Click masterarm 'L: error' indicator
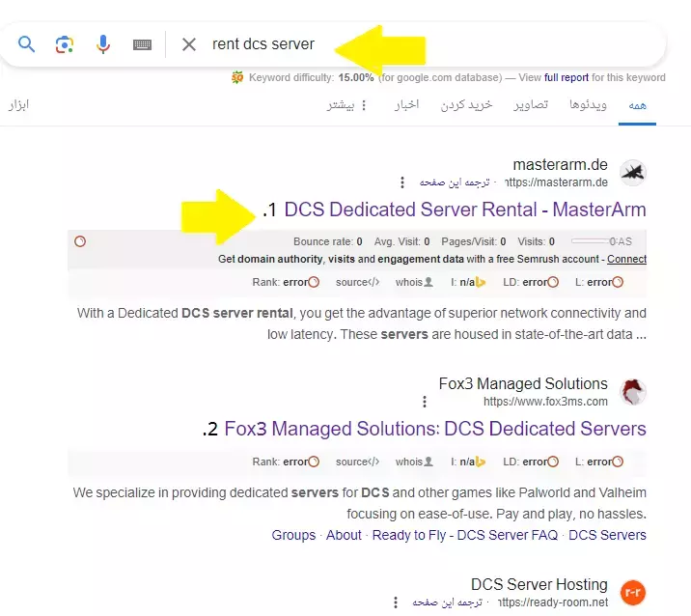691x616 pixels. (599, 282)
